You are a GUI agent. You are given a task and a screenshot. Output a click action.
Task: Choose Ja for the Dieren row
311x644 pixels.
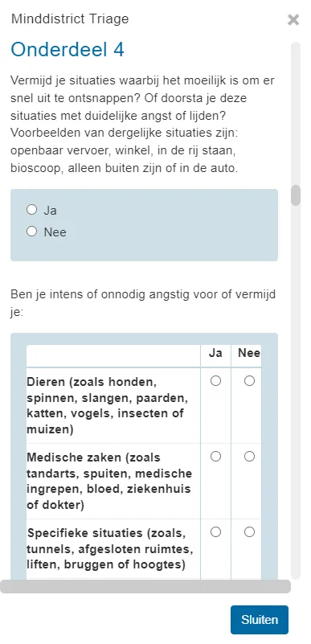pos(216,381)
